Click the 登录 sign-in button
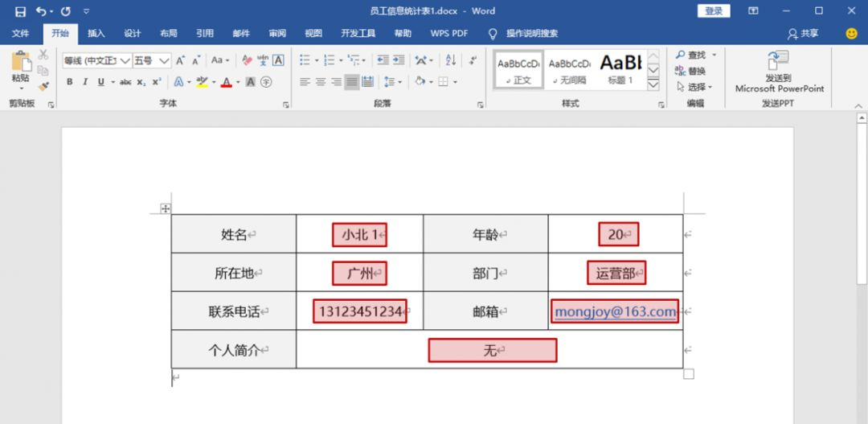 coord(714,11)
